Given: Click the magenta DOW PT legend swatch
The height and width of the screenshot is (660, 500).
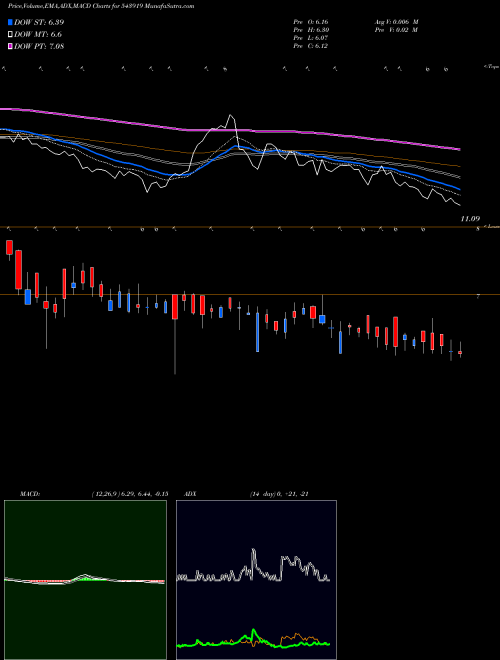Looking at the screenshot, I should click(x=10, y=46).
